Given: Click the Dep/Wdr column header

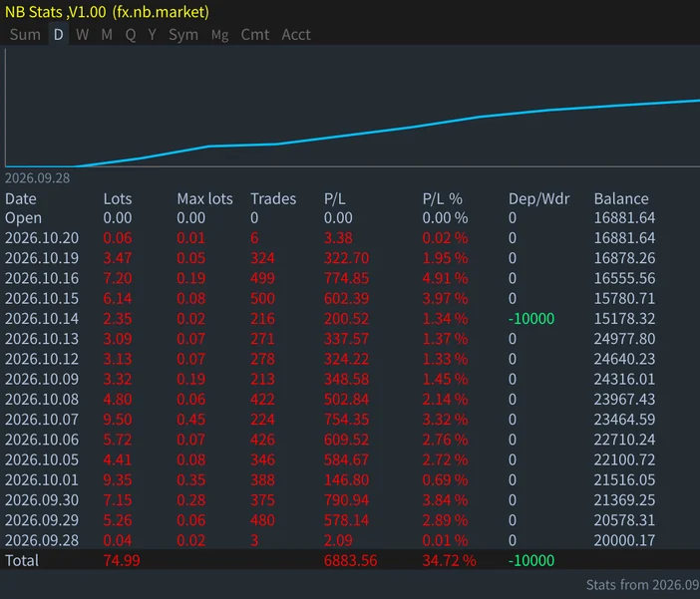Looking at the screenshot, I should 539,198.
